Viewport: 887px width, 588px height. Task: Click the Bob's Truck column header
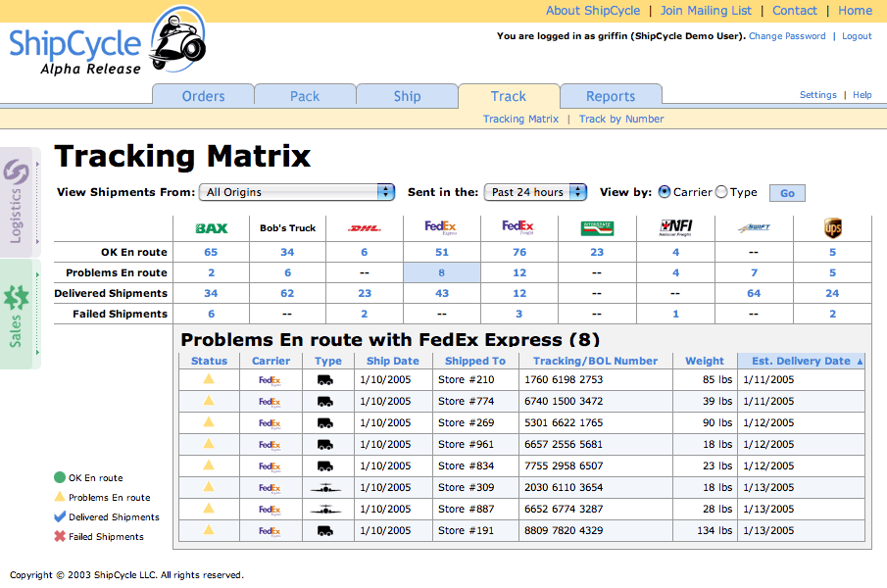click(287, 227)
